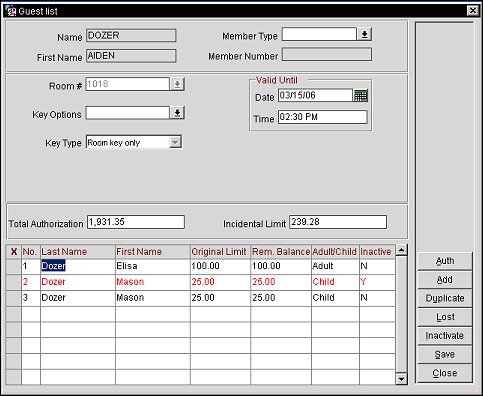Click the Name field showing DOZER
Screen dimensions: 483x396
pyautogui.click(x=131, y=35)
